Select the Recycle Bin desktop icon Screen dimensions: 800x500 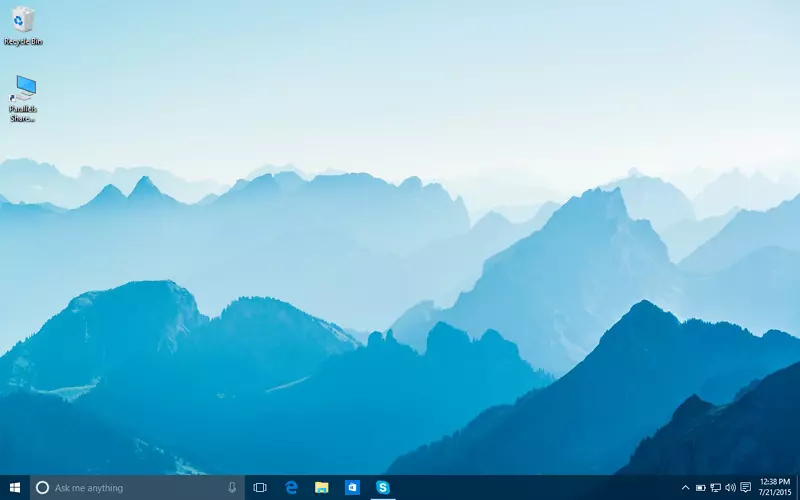point(23,20)
